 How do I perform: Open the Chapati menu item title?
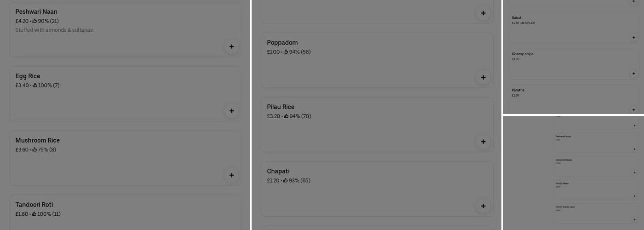pos(278,171)
